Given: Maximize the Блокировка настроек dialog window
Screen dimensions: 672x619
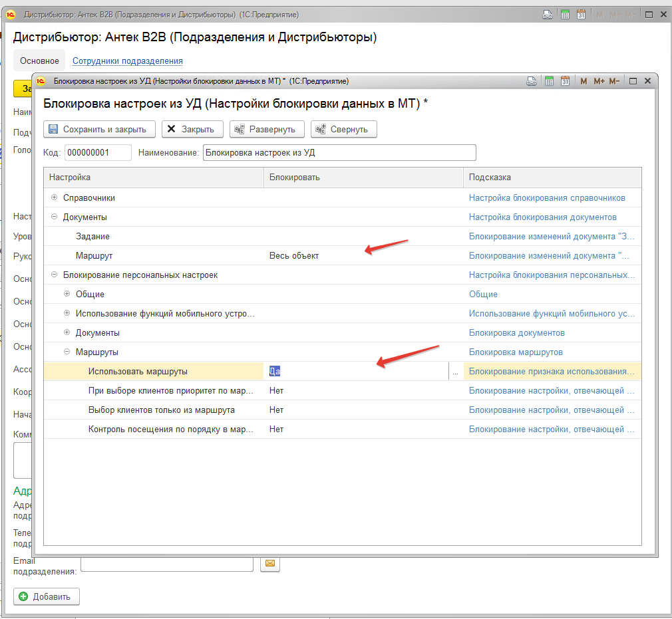Looking at the screenshot, I should [x=633, y=81].
